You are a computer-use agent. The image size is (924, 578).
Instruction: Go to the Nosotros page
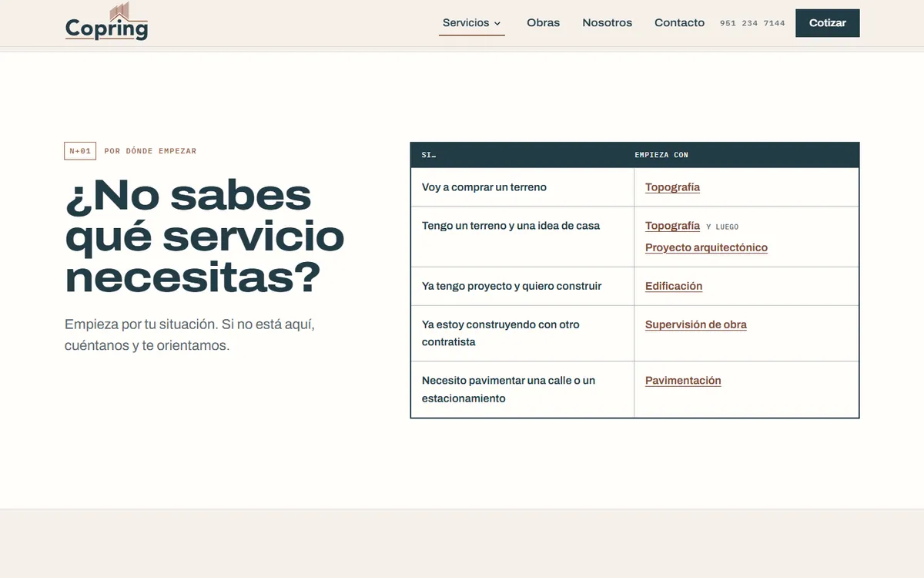pos(608,23)
